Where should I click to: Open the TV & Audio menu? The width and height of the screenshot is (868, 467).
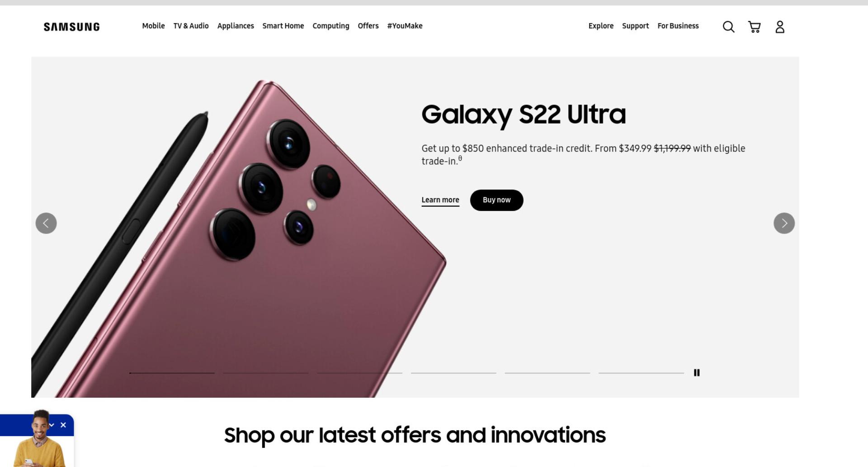pyautogui.click(x=191, y=26)
